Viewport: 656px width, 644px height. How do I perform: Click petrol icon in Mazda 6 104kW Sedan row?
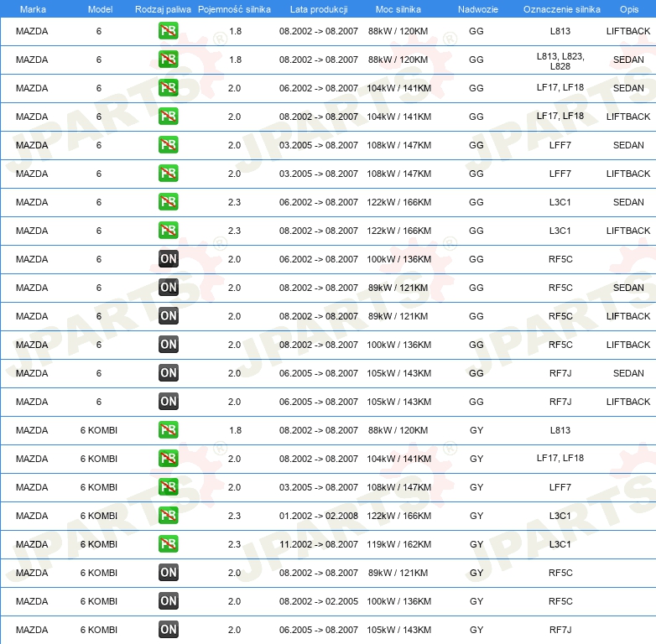tap(168, 88)
